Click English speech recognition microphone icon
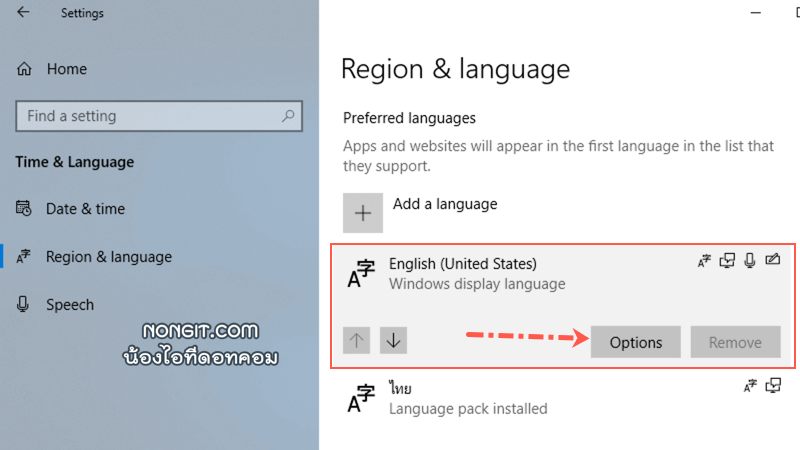Screen dimensions: 800x450 (x=749, y=261)
